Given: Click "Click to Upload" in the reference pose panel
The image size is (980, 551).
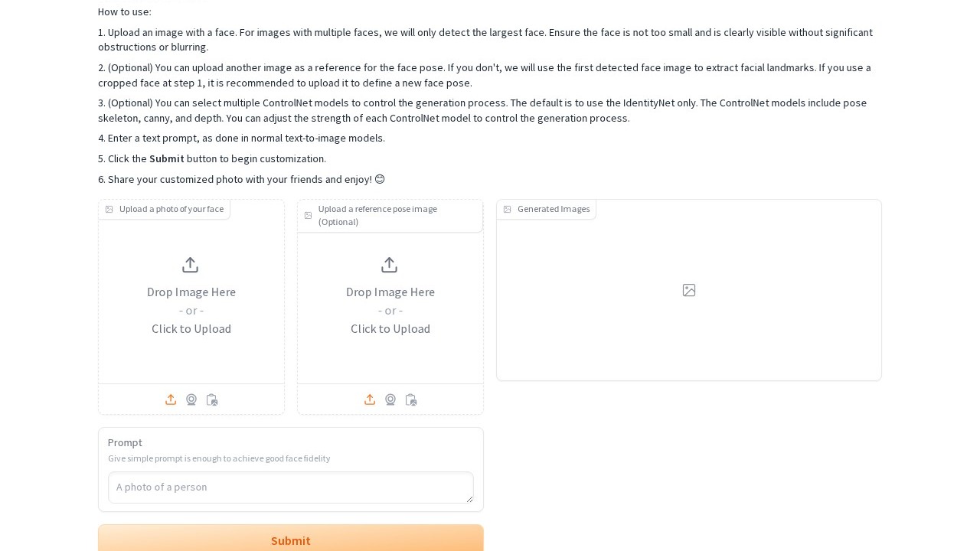Looking at the screenshot, I should point(390,328).
